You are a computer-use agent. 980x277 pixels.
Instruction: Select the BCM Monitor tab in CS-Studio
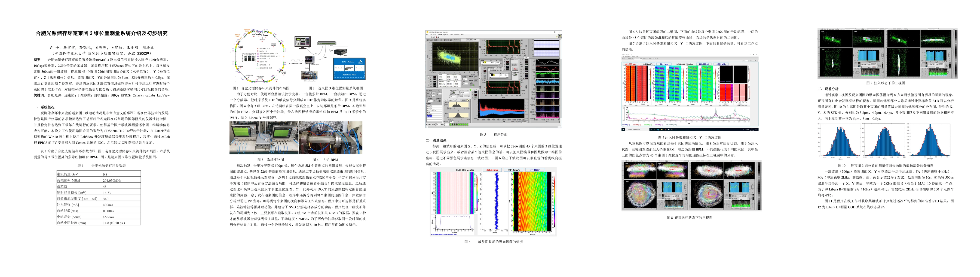pyautogui.click(x=631, y=59)
